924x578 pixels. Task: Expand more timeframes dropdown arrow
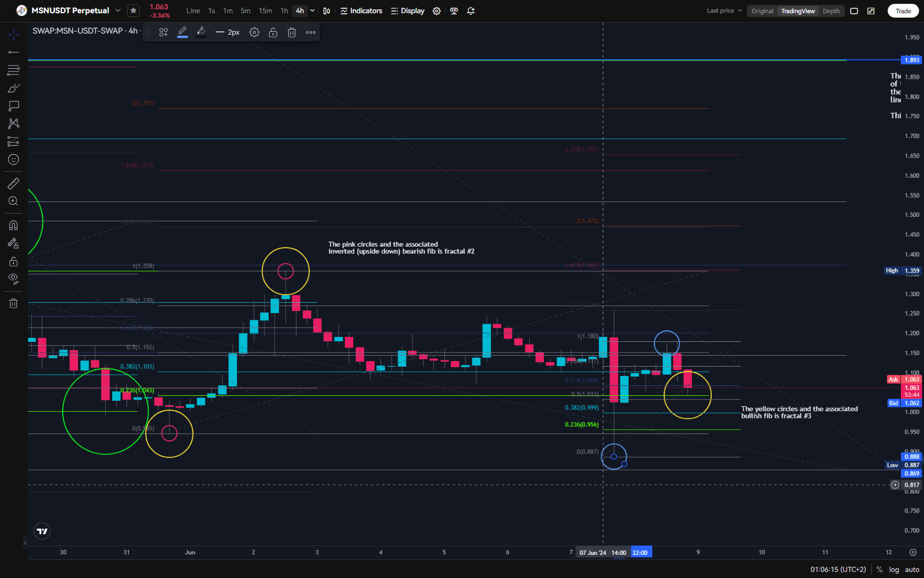[x=312, y=11]
